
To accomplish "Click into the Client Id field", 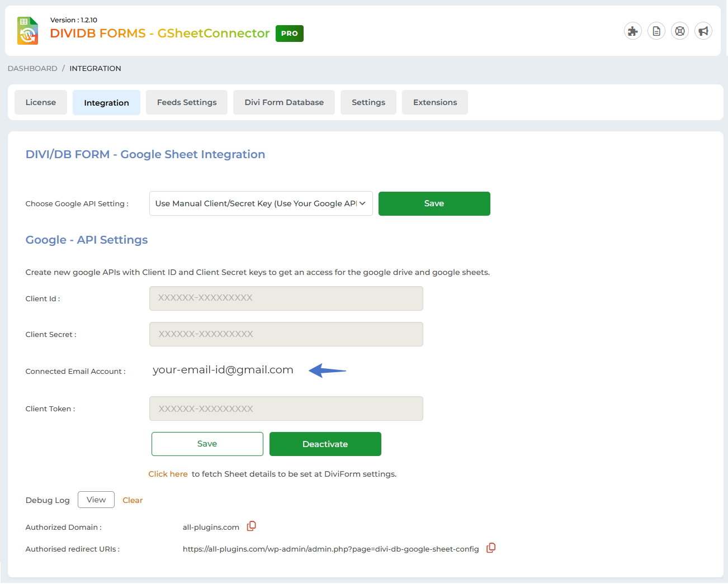I will (x=286, y=298).
